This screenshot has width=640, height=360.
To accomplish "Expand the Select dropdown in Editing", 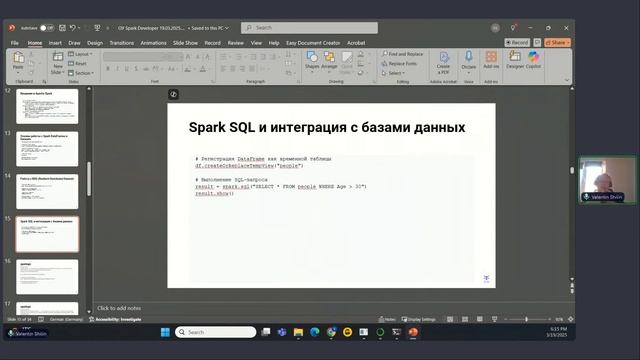I will tap(393, 73).
